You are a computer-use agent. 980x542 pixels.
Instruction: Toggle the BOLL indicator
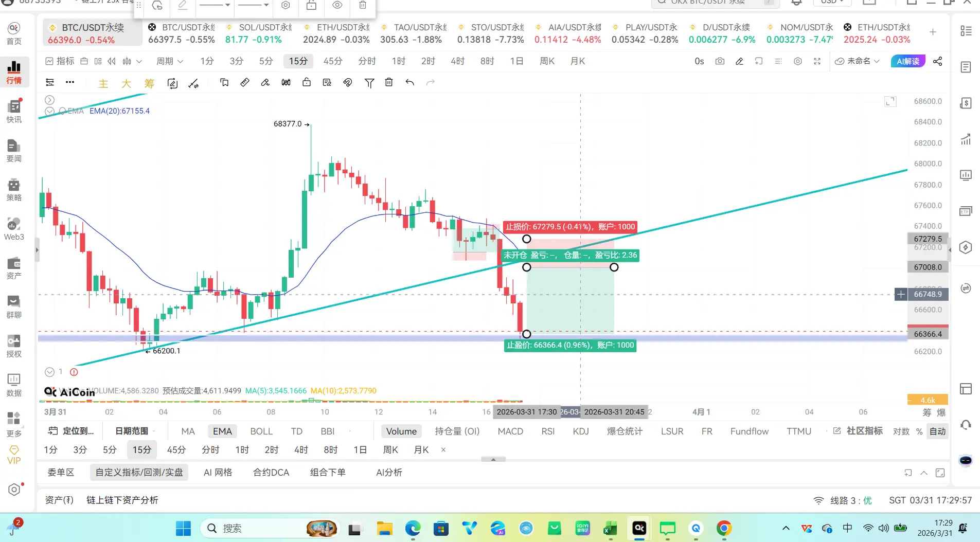pyautogui.click(x=261, y=431)
